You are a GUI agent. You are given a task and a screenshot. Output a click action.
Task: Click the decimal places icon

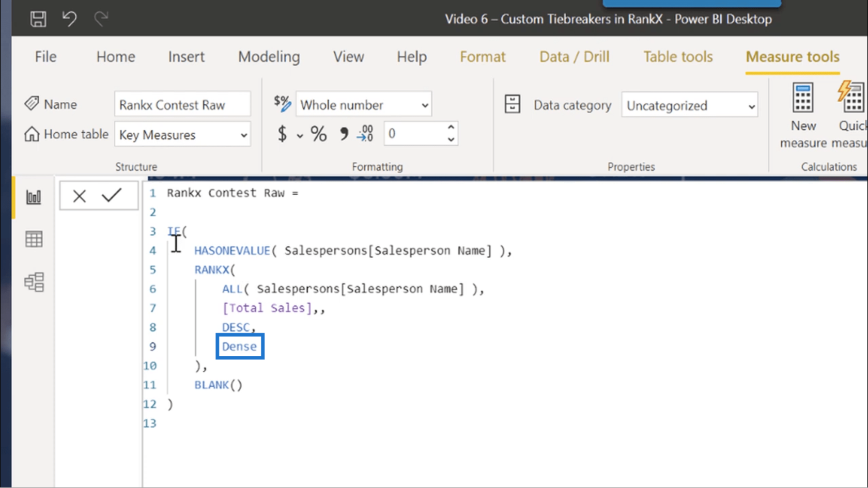point(365,134)
